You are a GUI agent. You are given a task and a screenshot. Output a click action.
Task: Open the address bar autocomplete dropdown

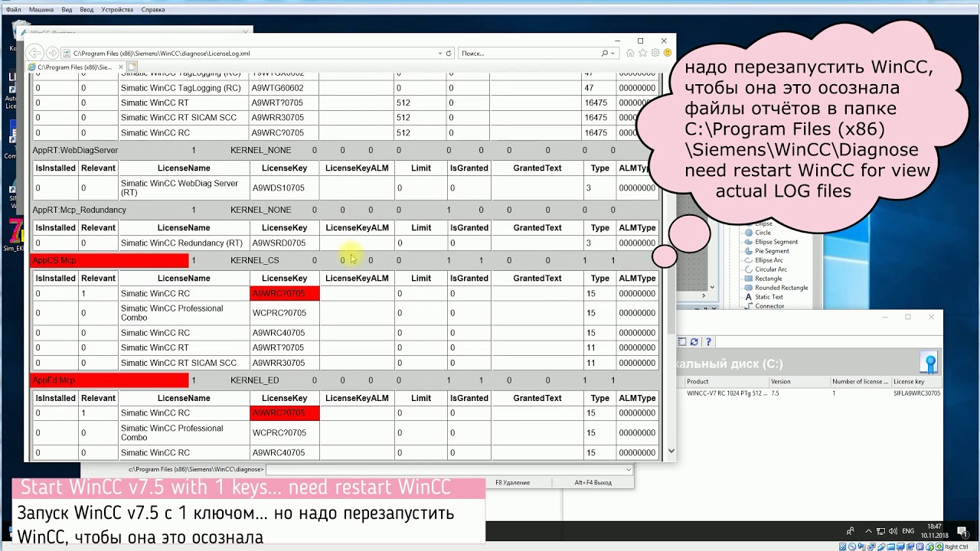[440, 54]
